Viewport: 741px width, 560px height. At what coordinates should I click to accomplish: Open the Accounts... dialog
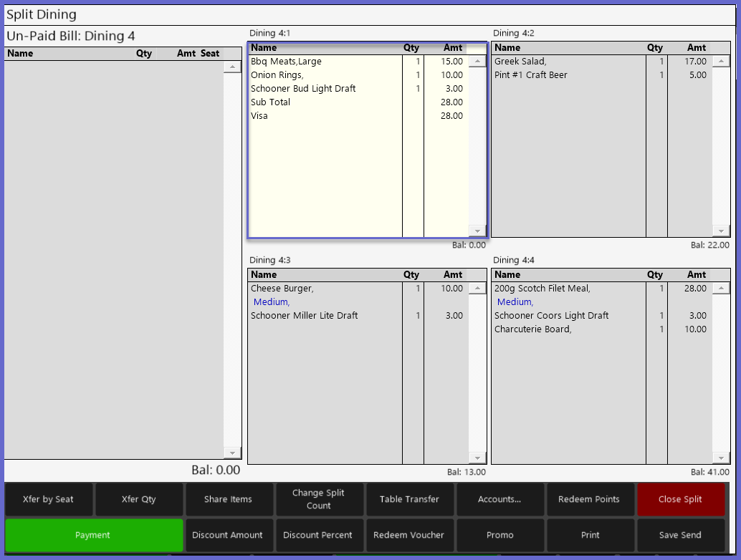pyautogui.click(x=499, y=499)
